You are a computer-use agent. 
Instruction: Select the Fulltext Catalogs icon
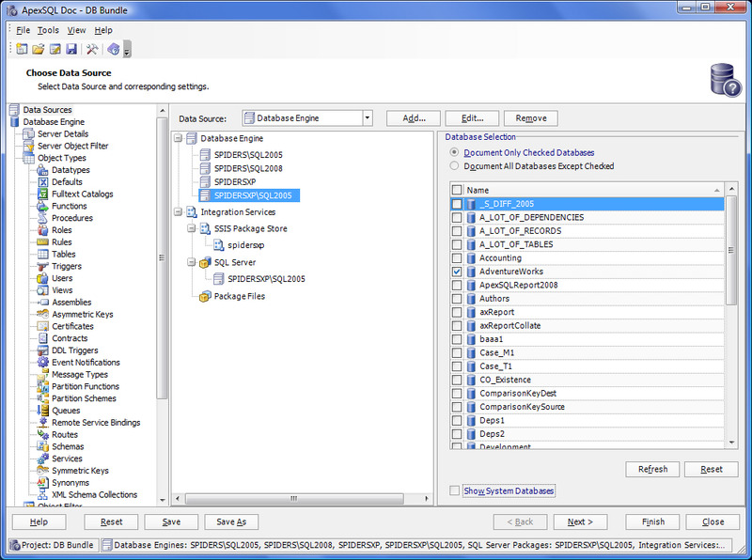42,194
